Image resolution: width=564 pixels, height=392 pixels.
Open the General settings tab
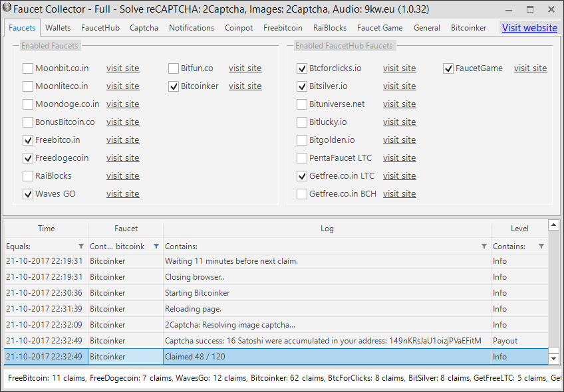pyautogui.click(x=426, y=28)
